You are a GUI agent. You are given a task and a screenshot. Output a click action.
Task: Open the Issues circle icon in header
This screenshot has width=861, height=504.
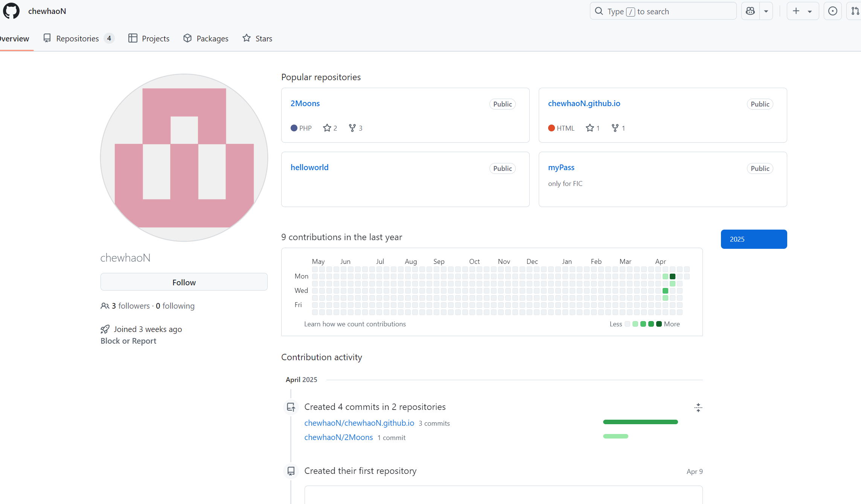(832, 11)
